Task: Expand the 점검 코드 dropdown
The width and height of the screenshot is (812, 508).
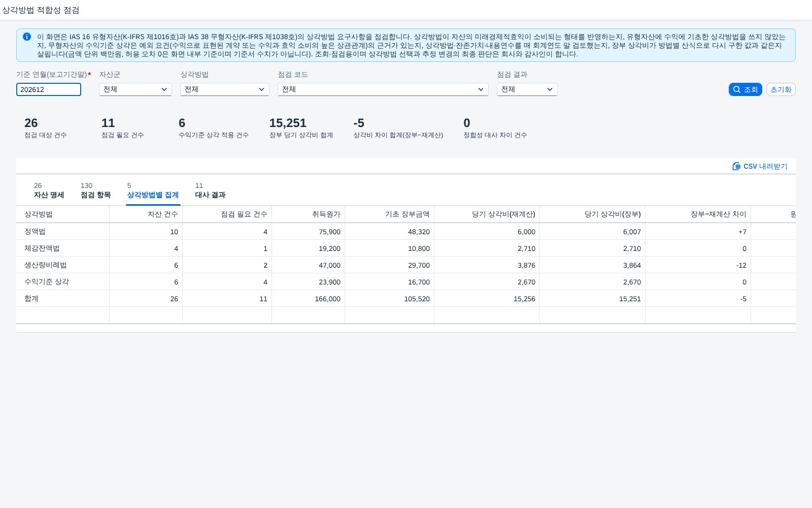Action: 383,89
